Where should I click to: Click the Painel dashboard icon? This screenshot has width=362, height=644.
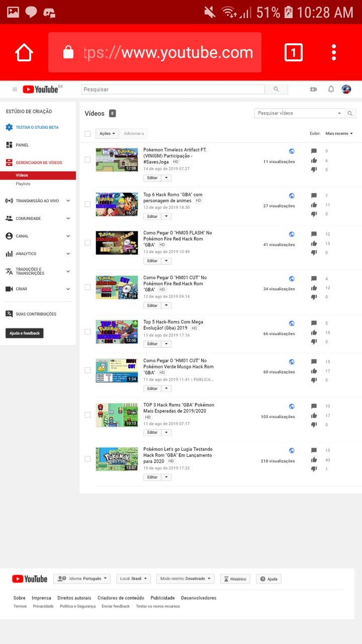click(x=9, y=145)
